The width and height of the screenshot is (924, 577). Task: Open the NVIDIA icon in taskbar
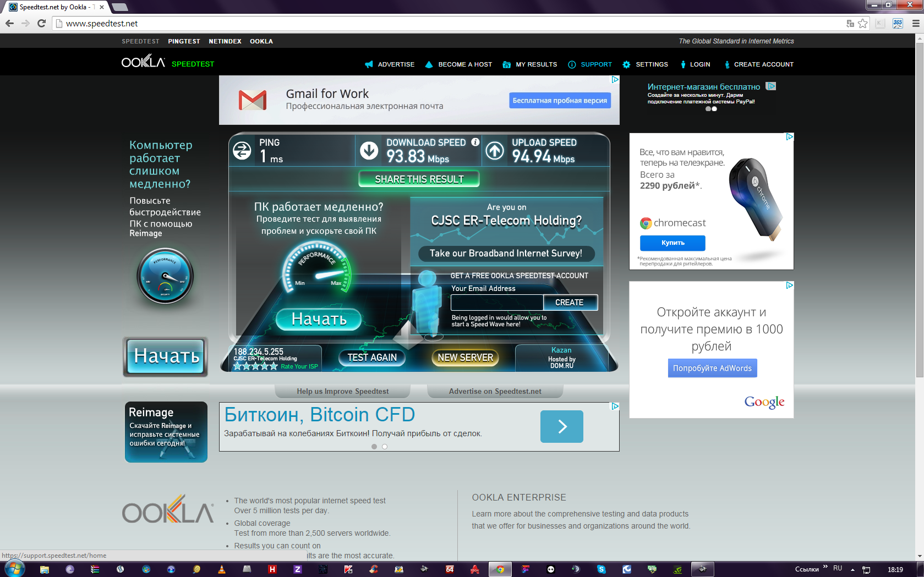(x=677, y=569)
